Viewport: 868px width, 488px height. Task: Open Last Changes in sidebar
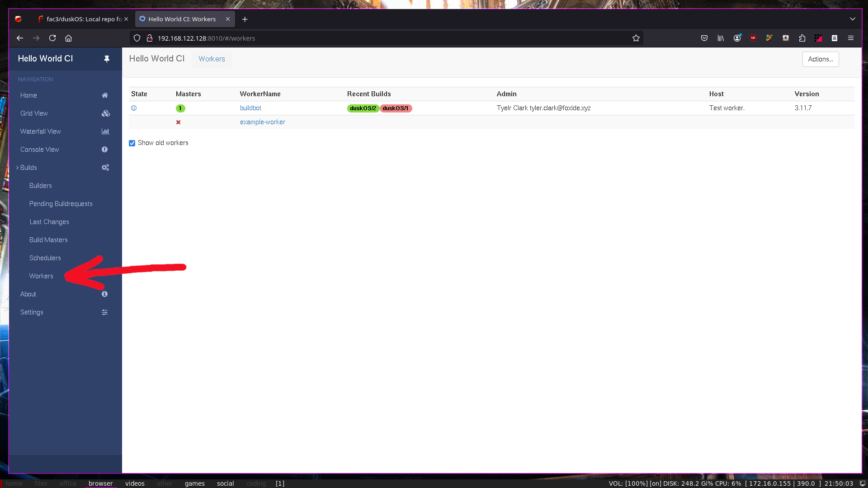[x=49, y=222]
